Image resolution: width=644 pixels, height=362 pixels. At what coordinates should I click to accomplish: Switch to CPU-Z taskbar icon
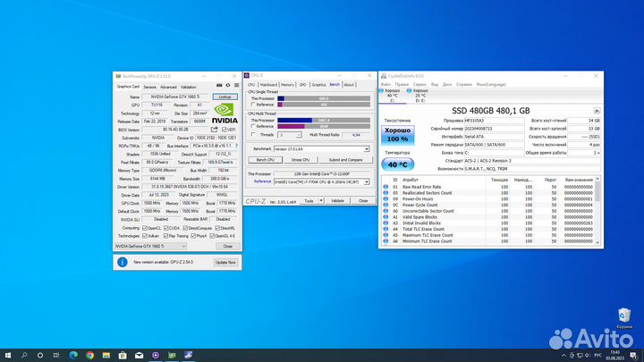point(156,355)
